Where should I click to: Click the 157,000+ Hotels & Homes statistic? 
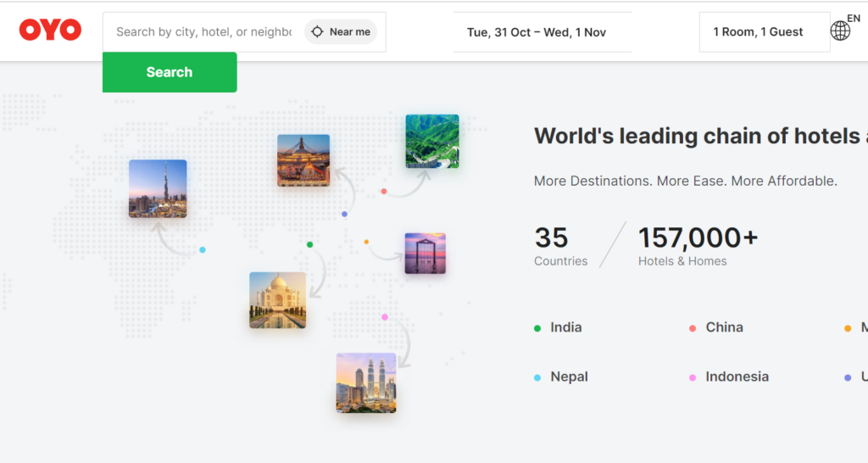[x=698, y=246]
